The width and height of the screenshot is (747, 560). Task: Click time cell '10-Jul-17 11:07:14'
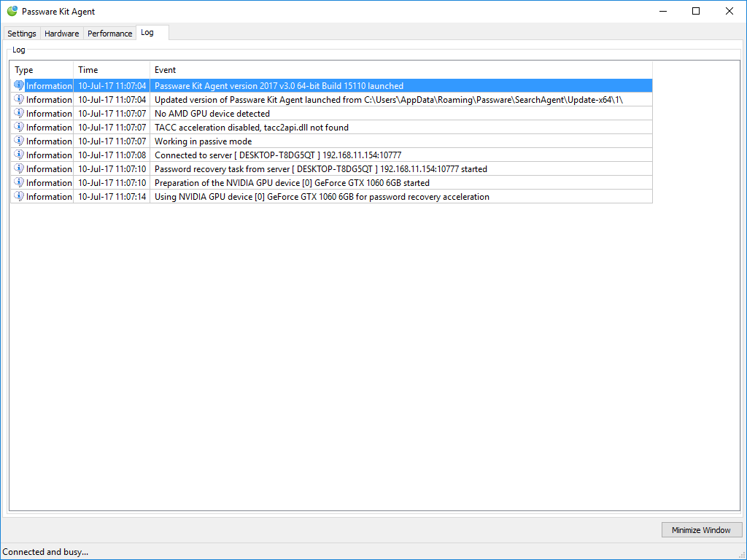(112, 197)
